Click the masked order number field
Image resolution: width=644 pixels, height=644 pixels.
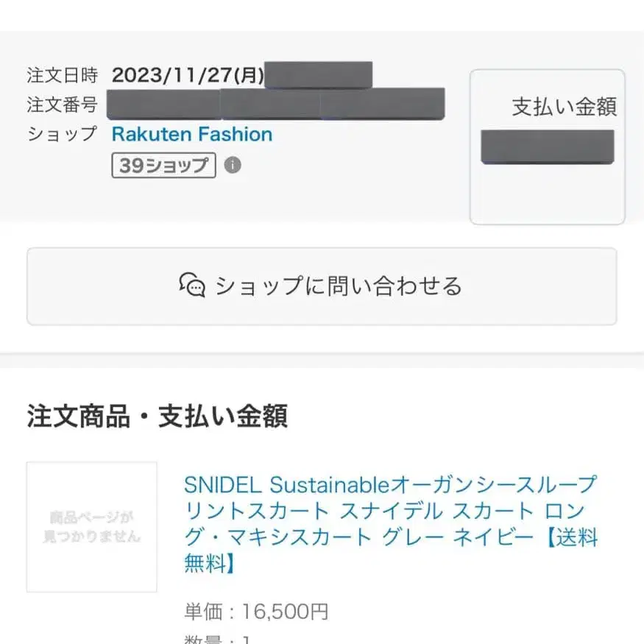click(275, 104)
